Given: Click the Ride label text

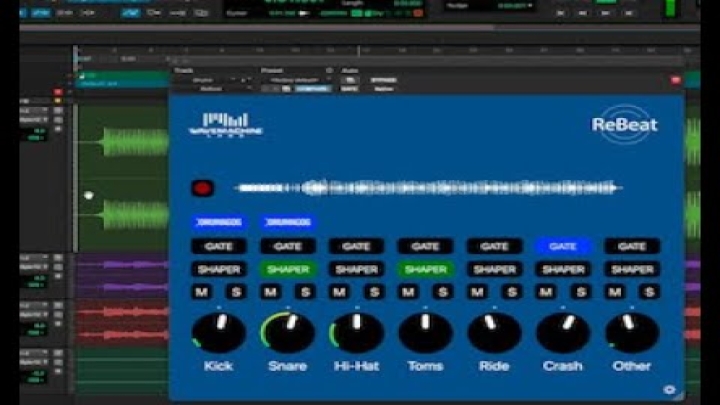Looking at the screenshot, I should pyautogui.click(x=494, y=366).
